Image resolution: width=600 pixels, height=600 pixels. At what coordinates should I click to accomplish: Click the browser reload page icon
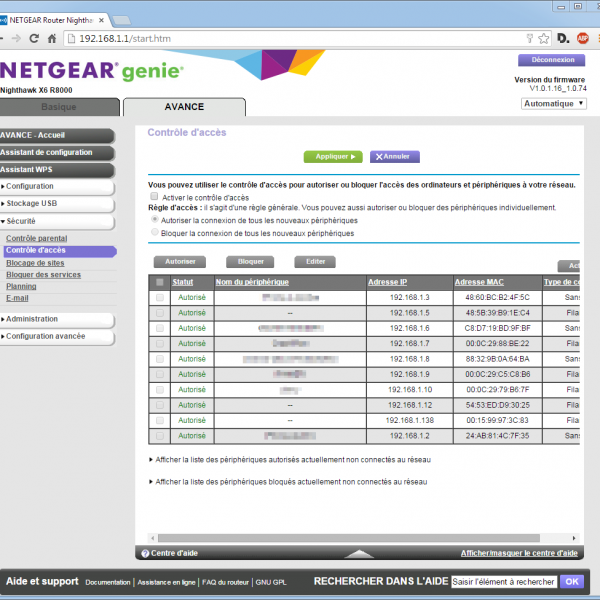35,38
